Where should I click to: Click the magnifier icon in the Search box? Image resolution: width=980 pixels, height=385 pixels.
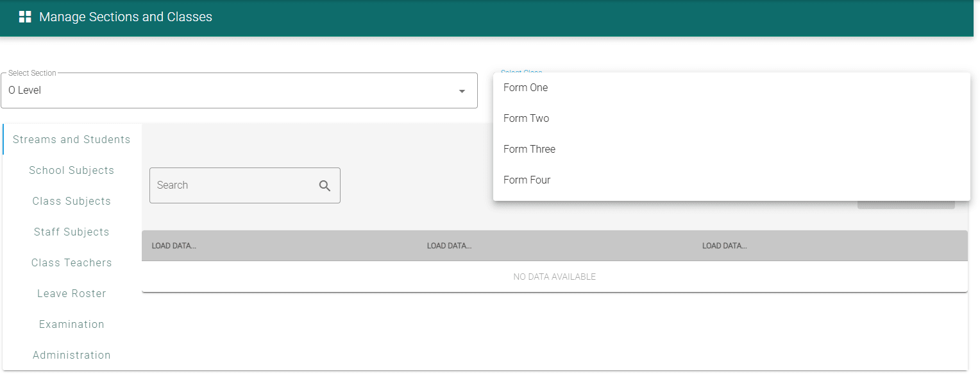coord(325,185)
